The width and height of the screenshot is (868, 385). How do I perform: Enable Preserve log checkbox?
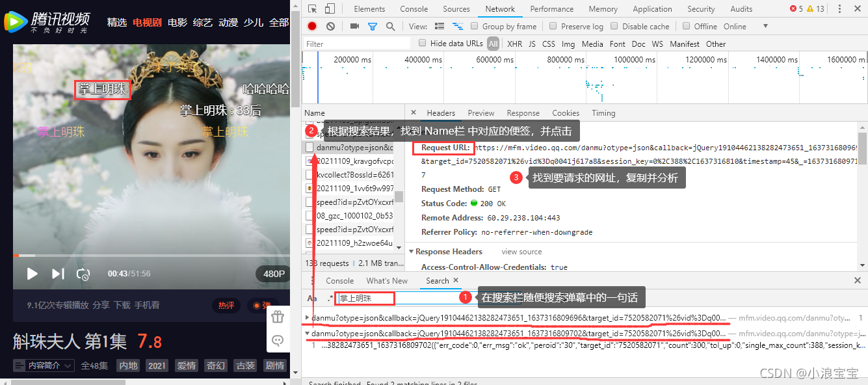point(553,26)
